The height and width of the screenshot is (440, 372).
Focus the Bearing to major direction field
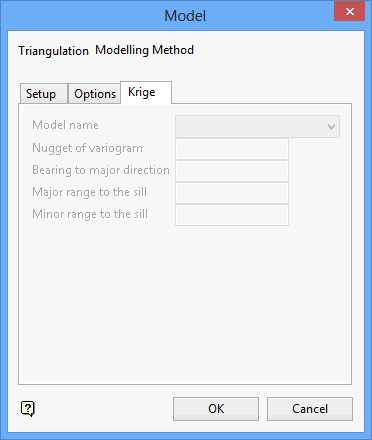(232, 171)
